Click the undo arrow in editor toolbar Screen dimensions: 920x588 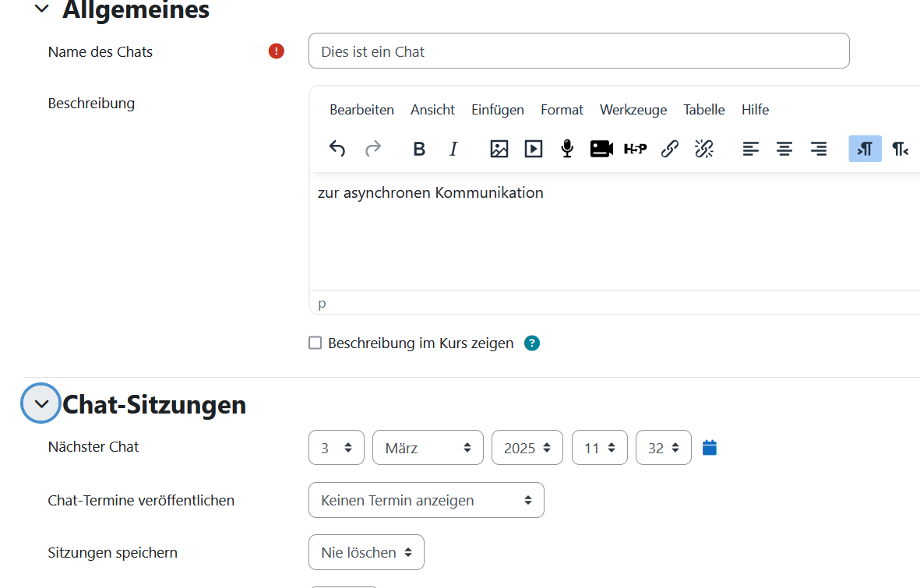337,149
